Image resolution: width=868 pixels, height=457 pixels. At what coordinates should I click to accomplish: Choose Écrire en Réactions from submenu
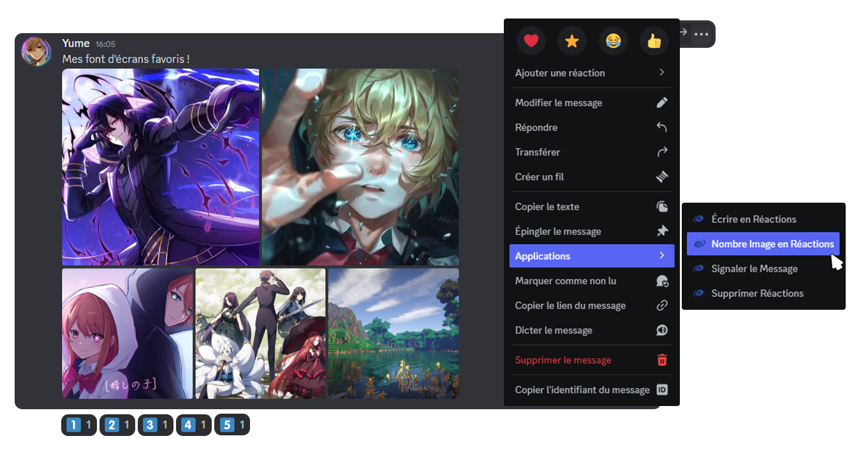pyautogui.click(x=753, y=219)
